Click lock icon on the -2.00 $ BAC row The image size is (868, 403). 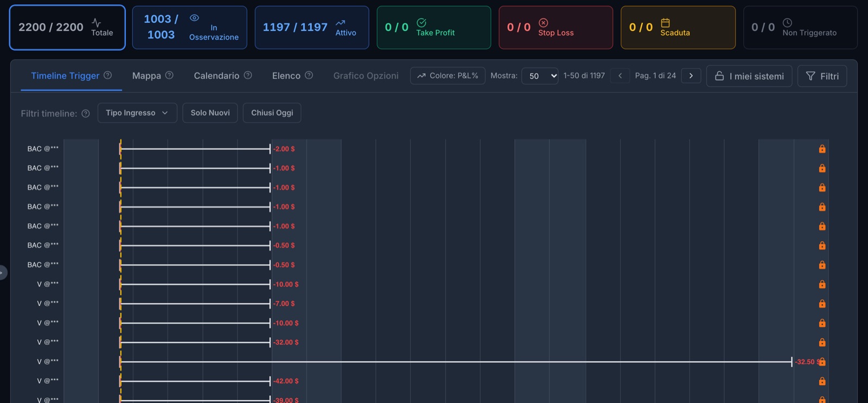(822, 149)
